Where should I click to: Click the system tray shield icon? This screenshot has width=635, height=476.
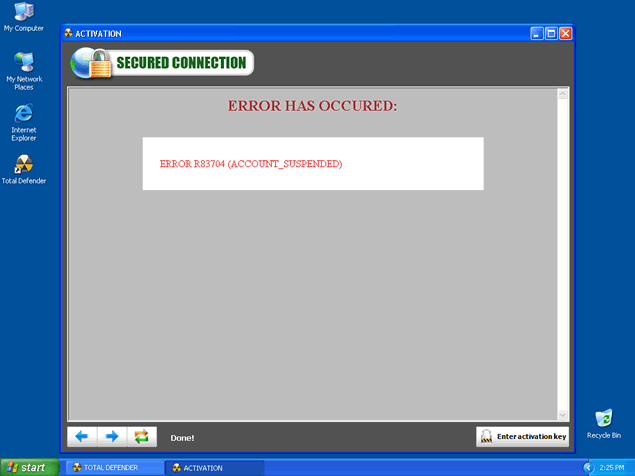[x=588, y=467]
